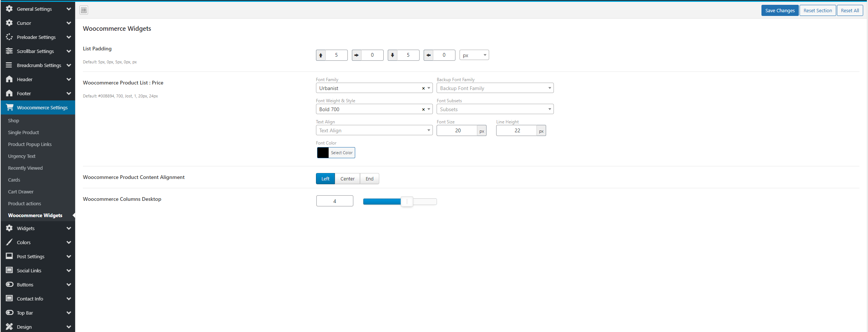Open the Font Color black swatch
868x332 pixels.
click(x=323, y=153)
